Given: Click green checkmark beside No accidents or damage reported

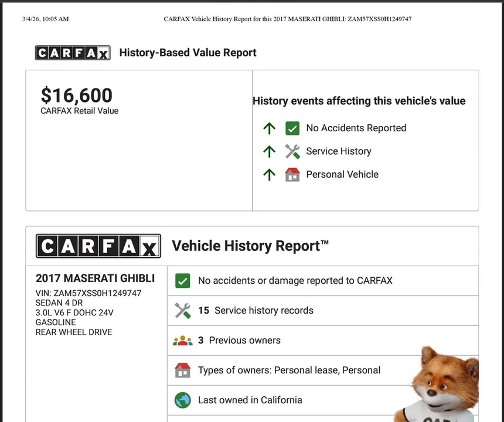Looking at the screenshot, I should 183,281.
